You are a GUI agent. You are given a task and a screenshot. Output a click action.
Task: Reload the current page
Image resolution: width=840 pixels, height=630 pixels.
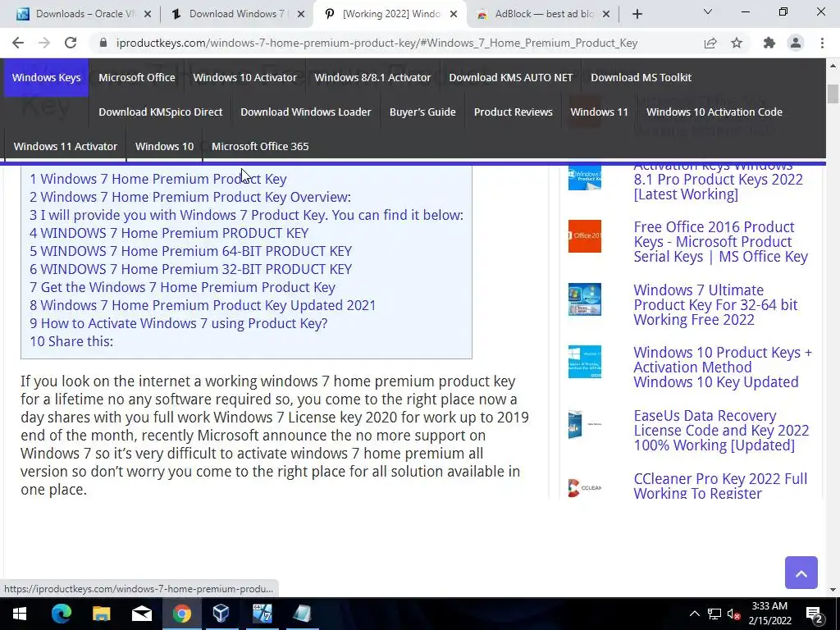pyautogui.click(x=71, y=43)
